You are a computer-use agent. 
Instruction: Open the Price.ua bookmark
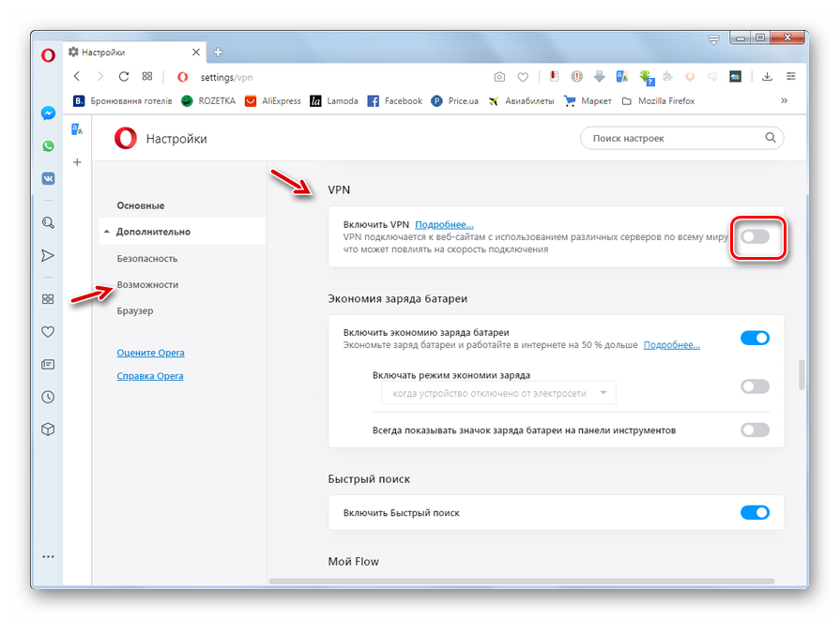[455, 100]
